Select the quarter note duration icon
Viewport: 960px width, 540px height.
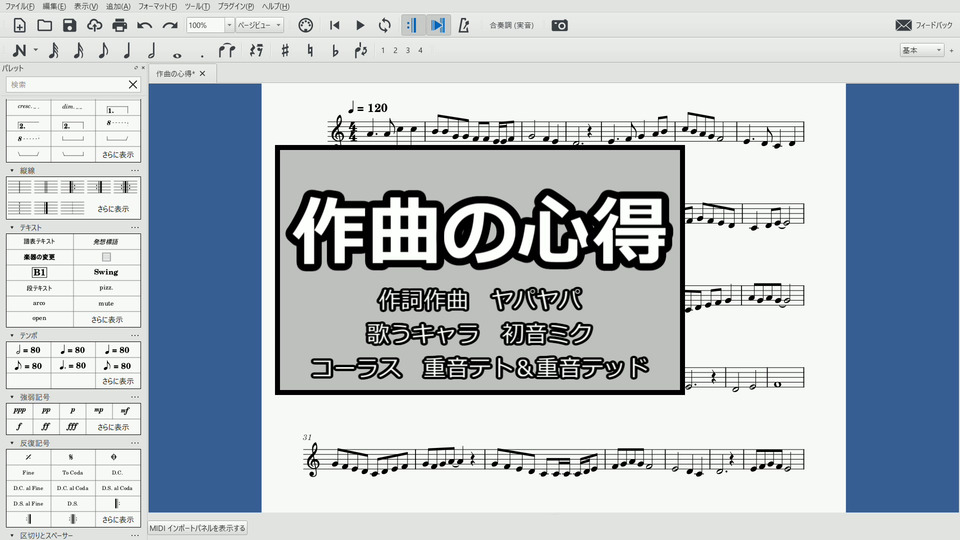[127, 50]
